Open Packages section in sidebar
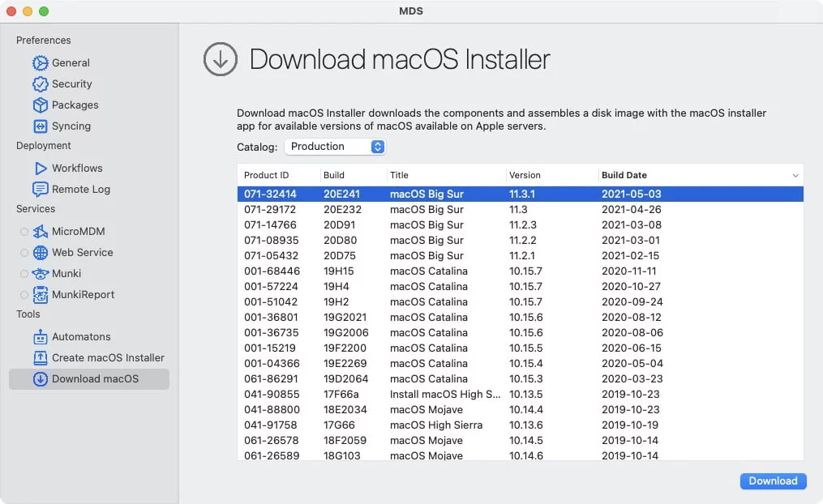 (75, 105)
